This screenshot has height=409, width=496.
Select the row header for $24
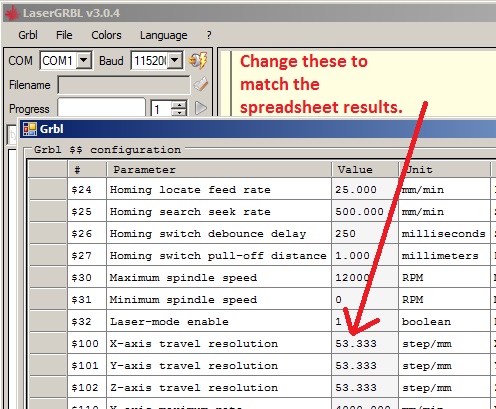(x=48, y=189)
